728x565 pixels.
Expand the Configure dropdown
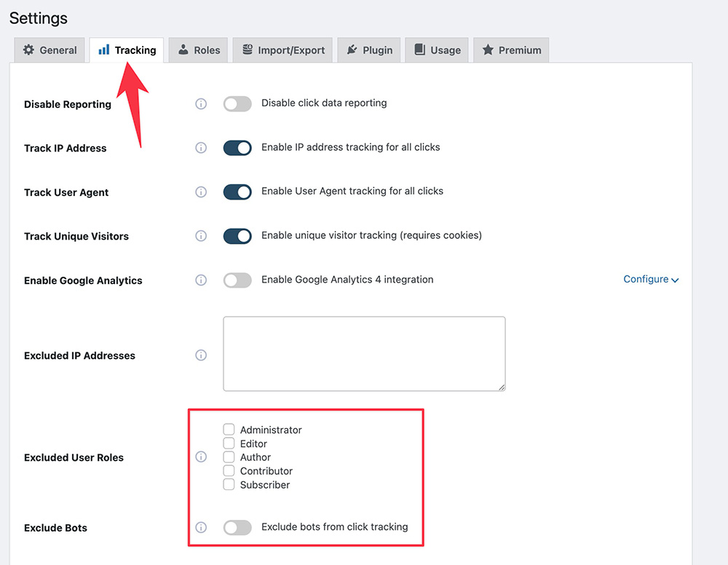tap(651, 280)
